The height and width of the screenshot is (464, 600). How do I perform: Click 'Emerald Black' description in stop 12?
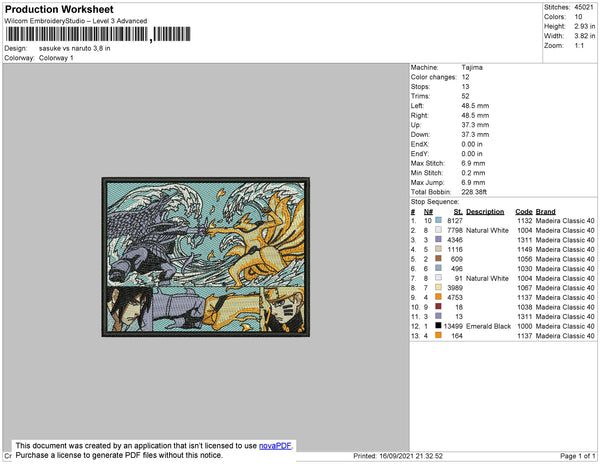pos(488,326)
